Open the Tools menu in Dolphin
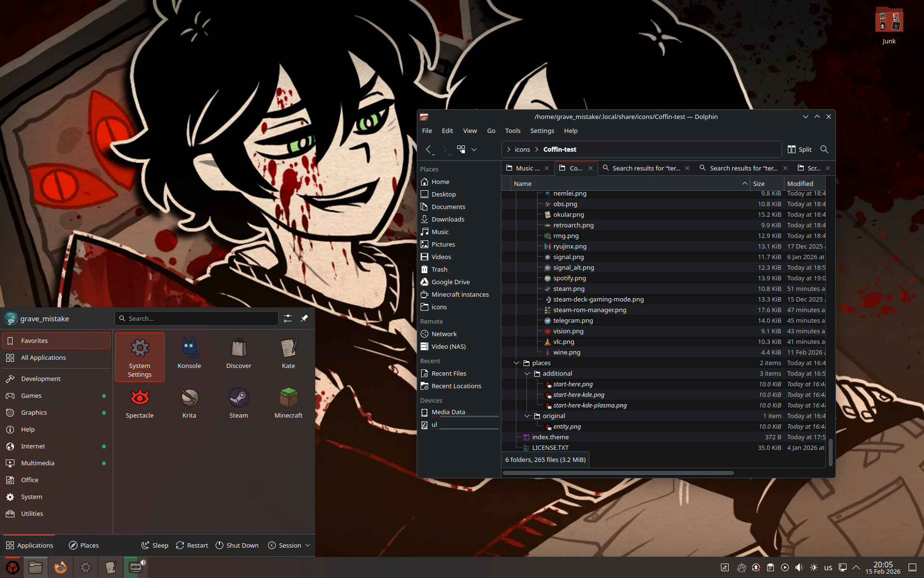The height and width of the screenshot is (578, 924). [x=513, y=131]
